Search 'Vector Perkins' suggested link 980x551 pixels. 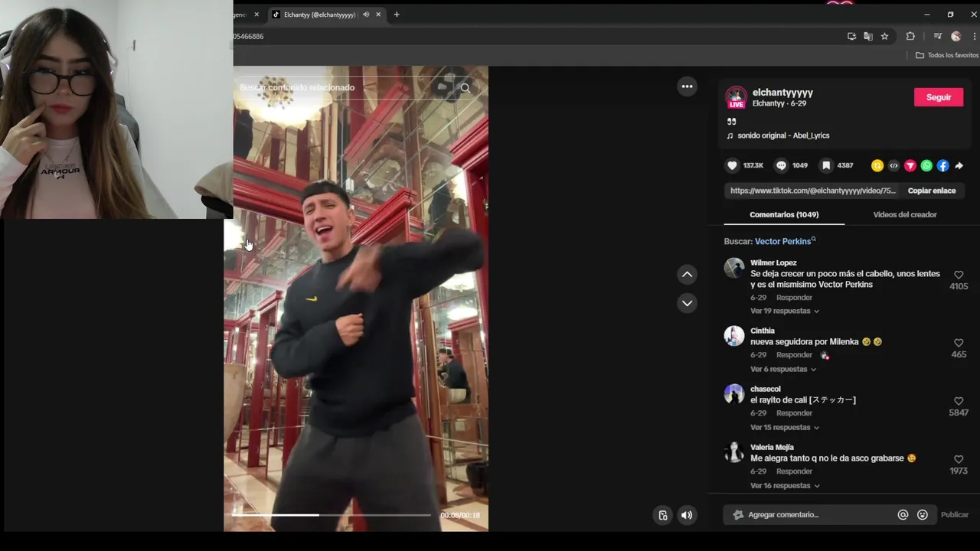pyautogui.click(x=785, y=241)
